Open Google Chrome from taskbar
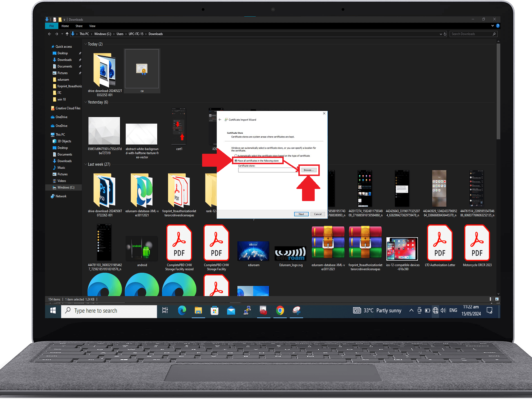532x399 pixels. (280, 311)
